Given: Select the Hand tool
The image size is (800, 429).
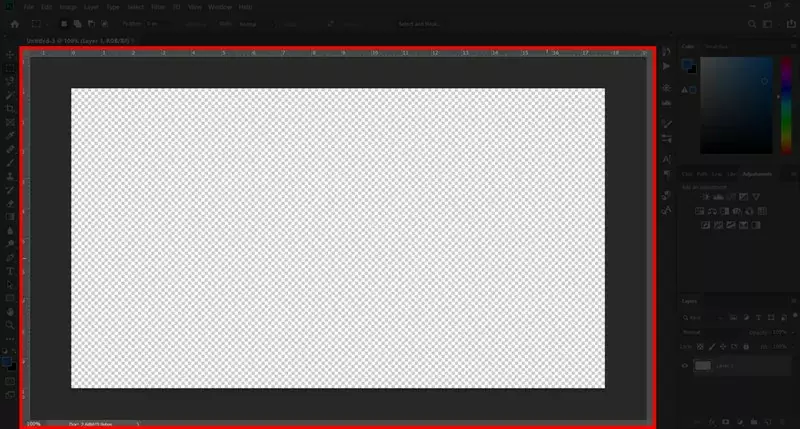Looking at the screenshot, I should click(x=10, y=312).
